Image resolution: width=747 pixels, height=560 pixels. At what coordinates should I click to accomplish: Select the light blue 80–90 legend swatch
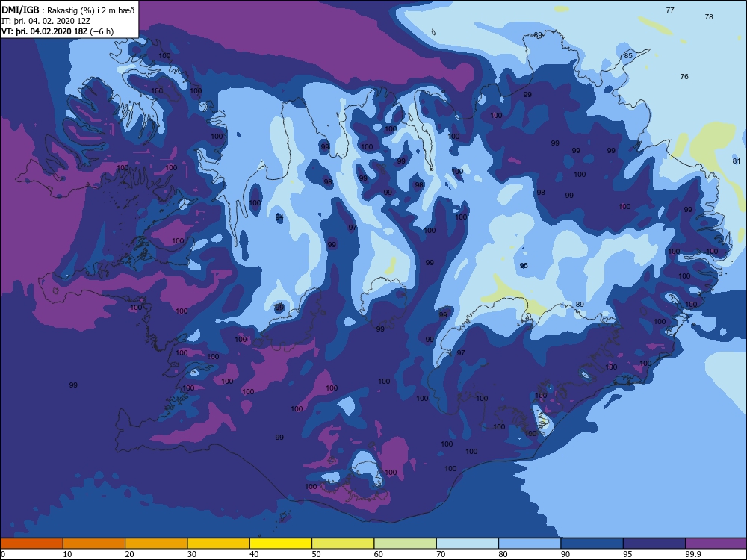[x=530, y=544]
